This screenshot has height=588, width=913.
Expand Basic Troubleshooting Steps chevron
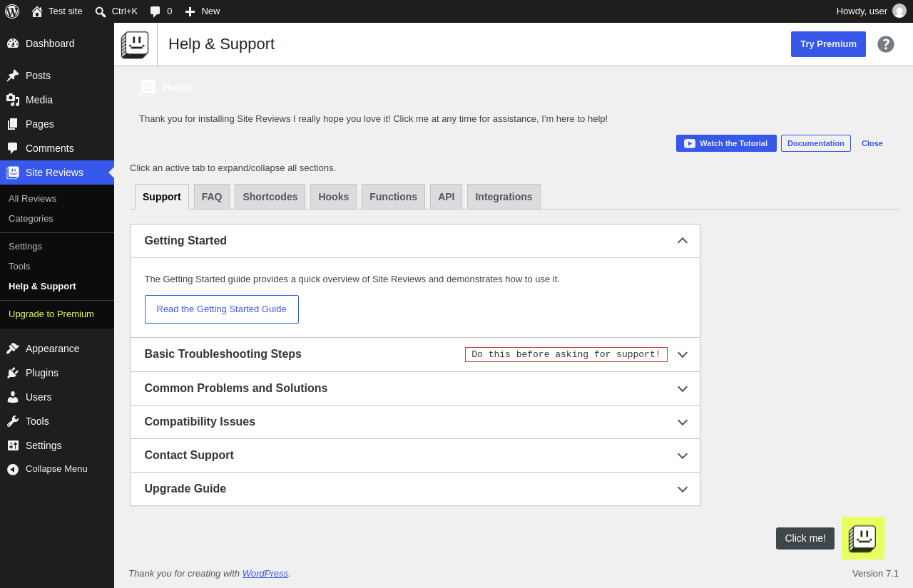pyautogui.click(x=683, y=354)
